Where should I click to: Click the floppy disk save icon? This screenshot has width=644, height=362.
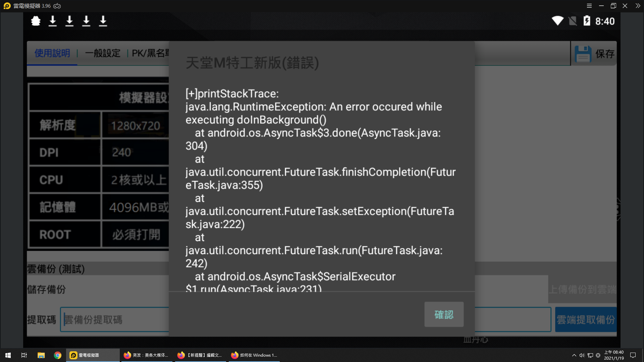[x=583, y=54]
